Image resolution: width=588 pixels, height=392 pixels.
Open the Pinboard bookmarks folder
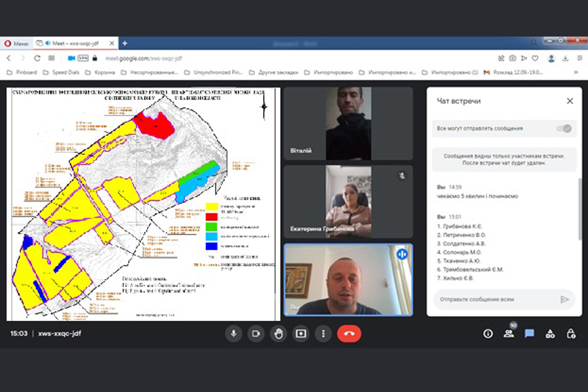tap(22, 73)
